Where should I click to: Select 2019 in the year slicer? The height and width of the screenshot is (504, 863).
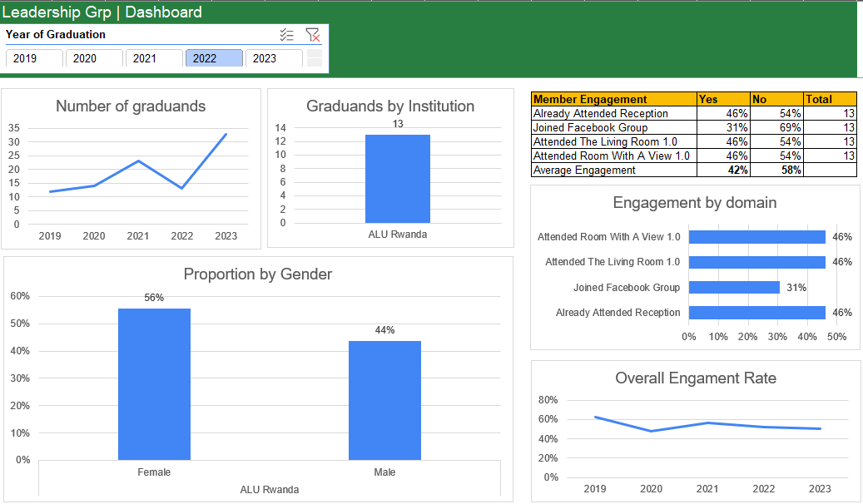coord(34,58)
